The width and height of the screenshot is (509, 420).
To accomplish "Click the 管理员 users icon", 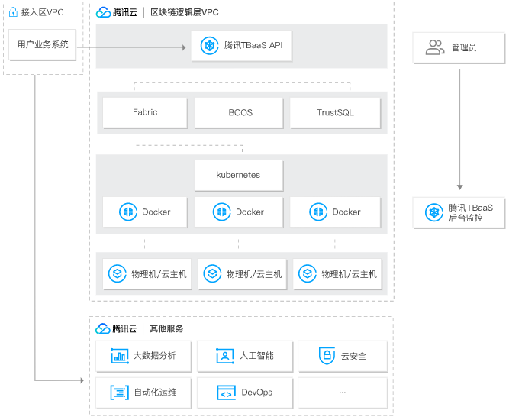I will pyautogui.click(x=435, y=47).
